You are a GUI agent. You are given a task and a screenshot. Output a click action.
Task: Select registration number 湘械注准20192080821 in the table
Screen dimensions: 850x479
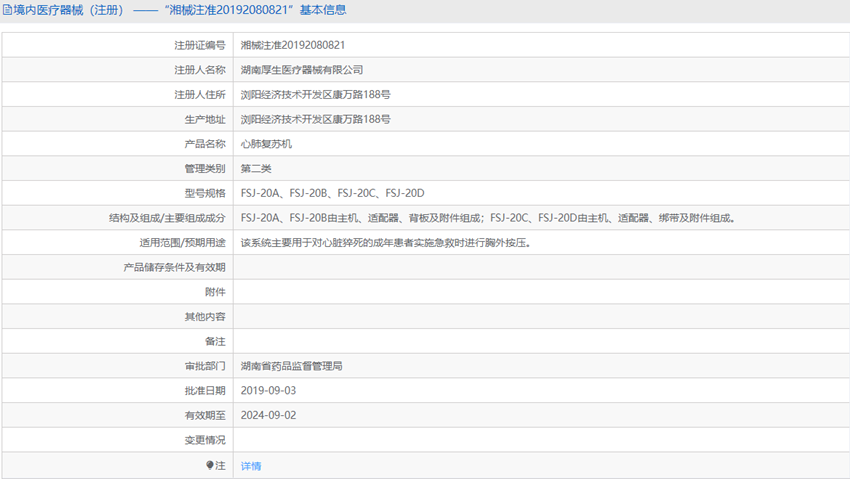pos(293,46)
